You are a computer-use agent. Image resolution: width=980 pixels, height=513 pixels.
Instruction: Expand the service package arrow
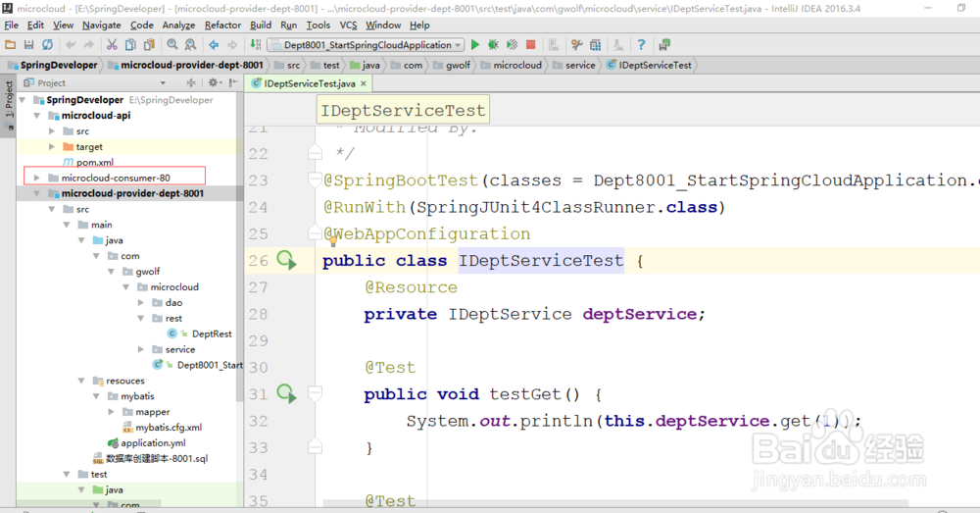[141, 350]
